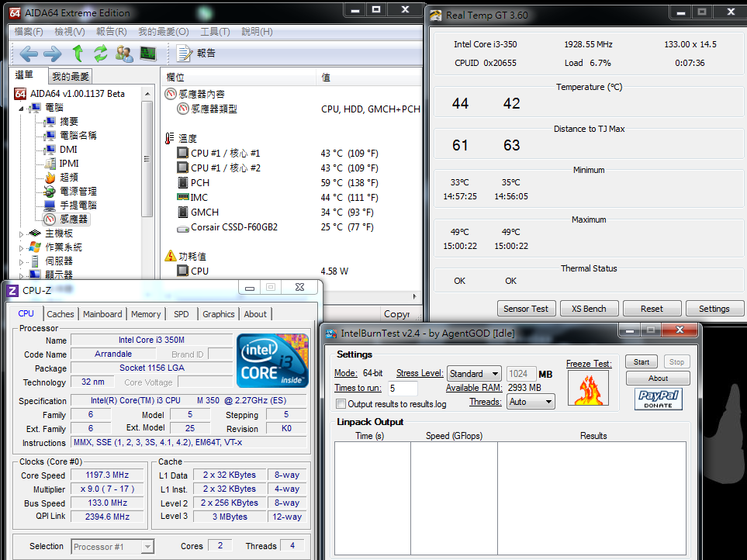The height and width of the screenshot is (560, 747).
Task: Select 手提電腦 laptop tree item
Action: click(78, 205)
